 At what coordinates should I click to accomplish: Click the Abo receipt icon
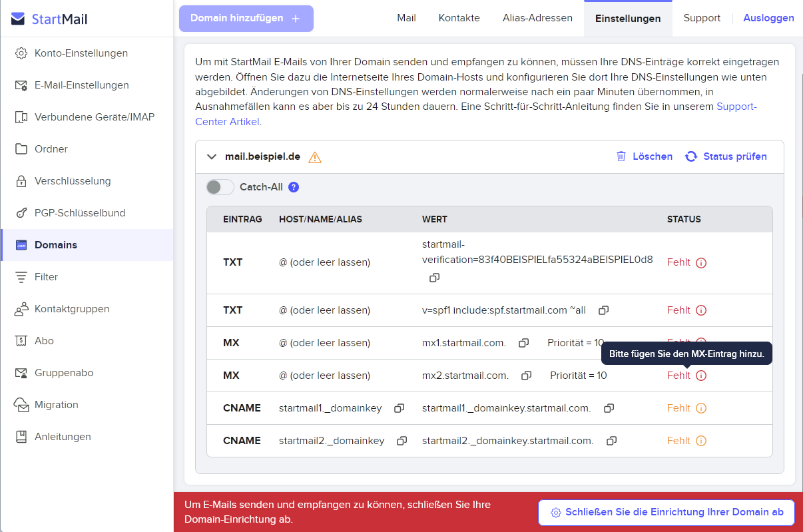(21, 341)
